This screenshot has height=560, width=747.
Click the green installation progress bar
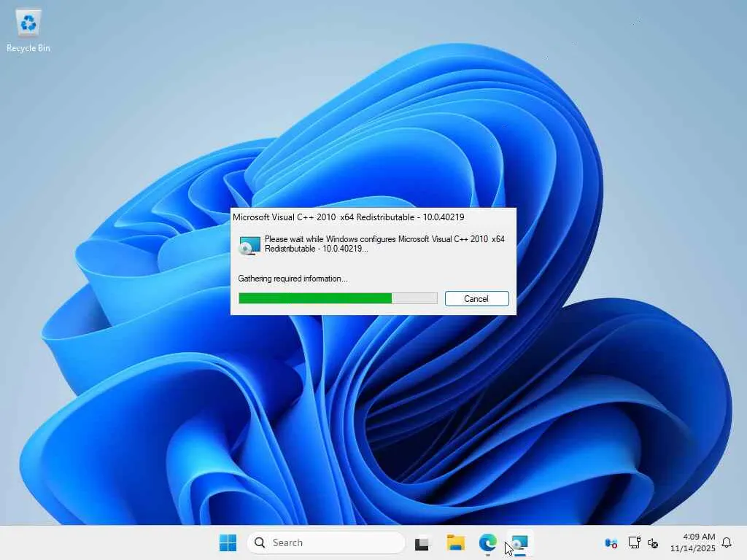point(338,298)
